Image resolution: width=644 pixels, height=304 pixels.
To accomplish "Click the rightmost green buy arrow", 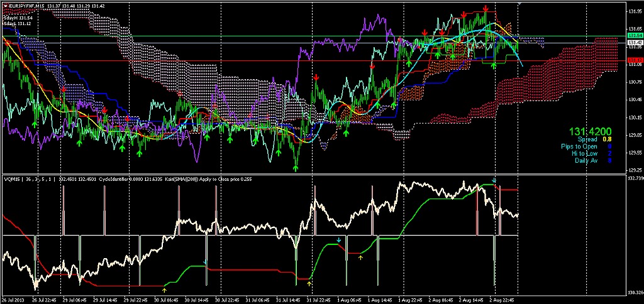I will (494, 64).
